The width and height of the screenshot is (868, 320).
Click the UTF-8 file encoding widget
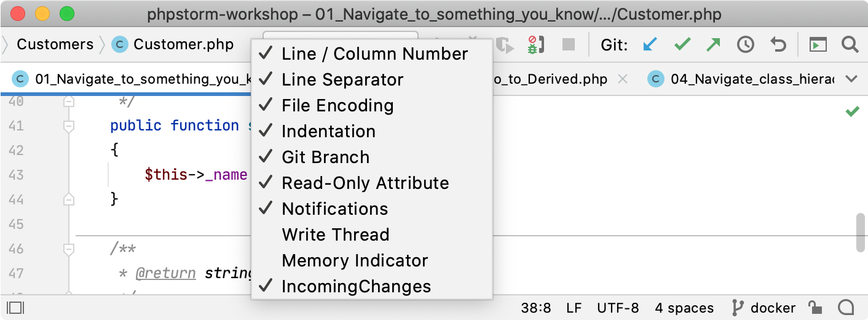tap(618, 308)
